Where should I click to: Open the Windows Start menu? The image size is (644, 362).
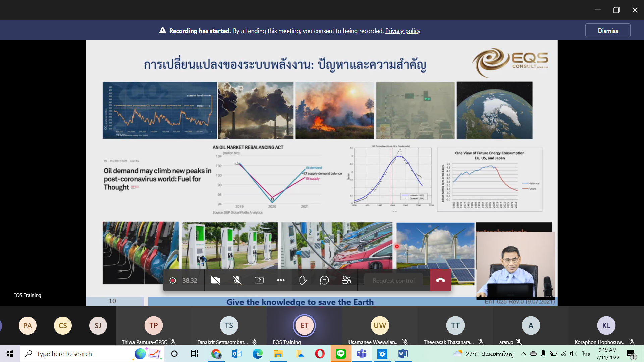point(10,354)
